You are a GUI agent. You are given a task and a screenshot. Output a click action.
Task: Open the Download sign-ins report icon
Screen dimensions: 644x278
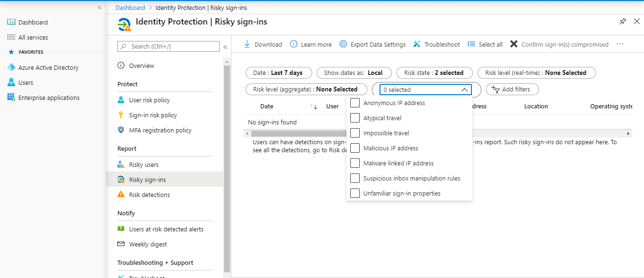(x=247, y=44)
